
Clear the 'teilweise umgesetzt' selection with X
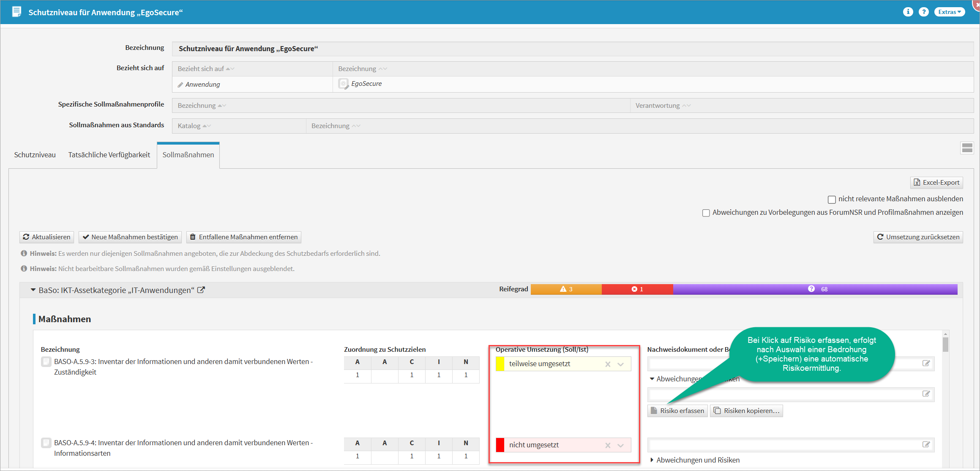pos(608,364)
